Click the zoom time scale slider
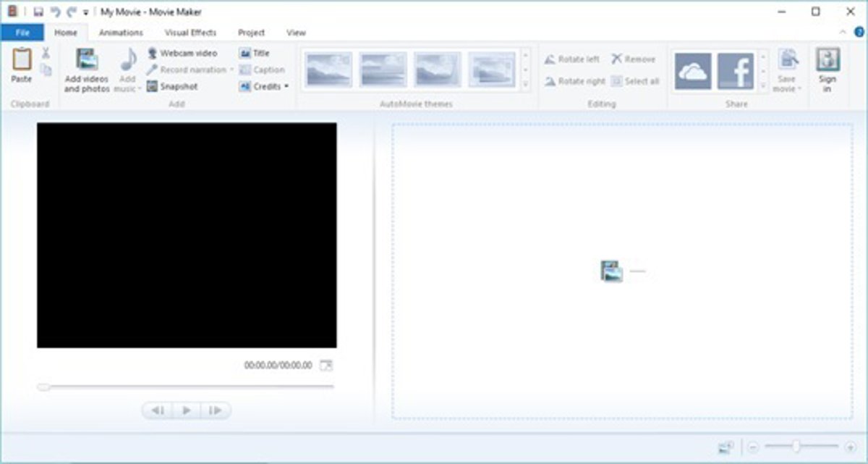Viewport: 868px width, 464px height. coord(796,447)
